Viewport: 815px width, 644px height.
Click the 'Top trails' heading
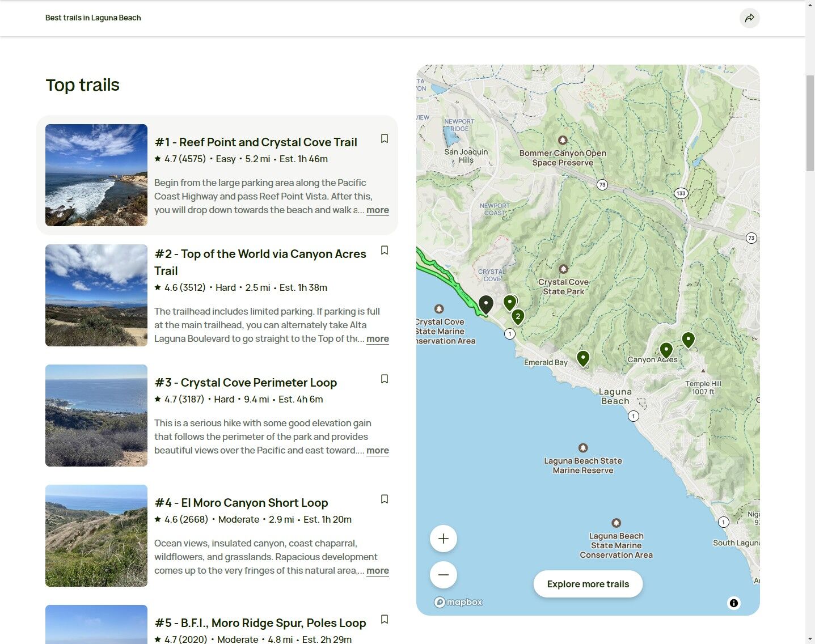[83, 85]
